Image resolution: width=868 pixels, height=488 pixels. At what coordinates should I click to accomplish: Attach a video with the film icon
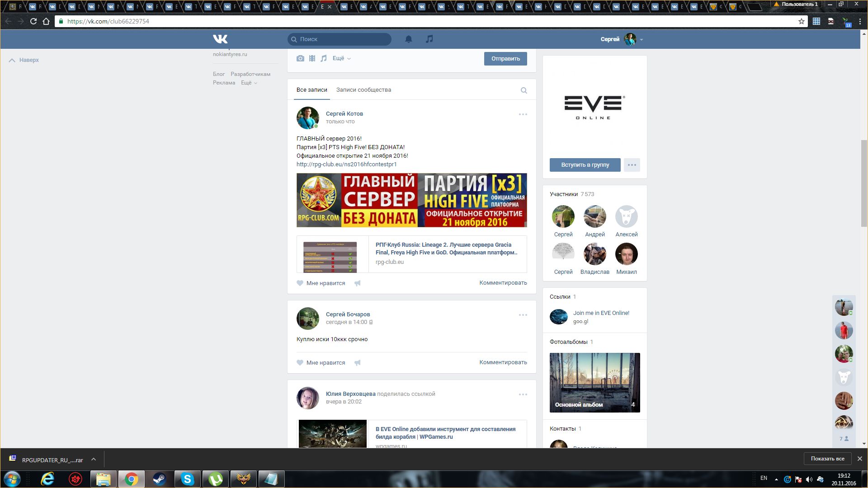coord(312,58)
